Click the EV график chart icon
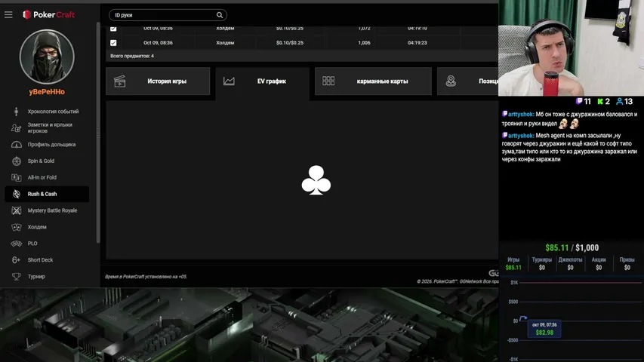 229,81
